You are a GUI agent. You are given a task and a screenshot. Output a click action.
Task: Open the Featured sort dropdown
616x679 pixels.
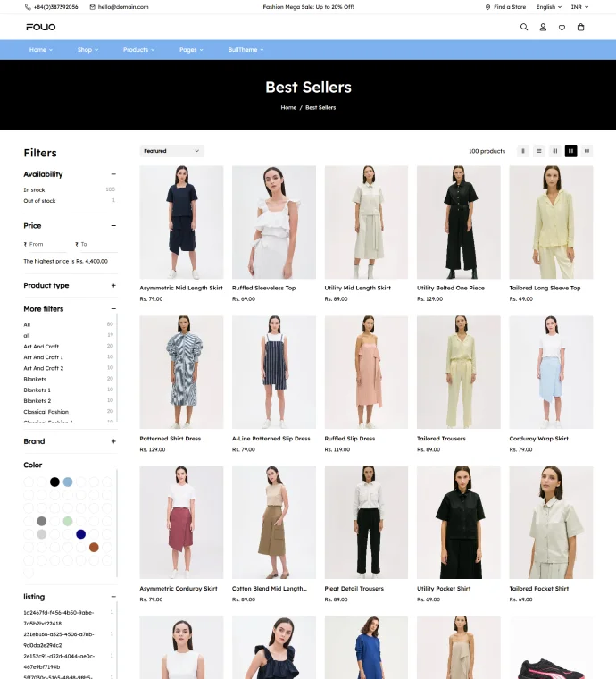pos(171,151)
